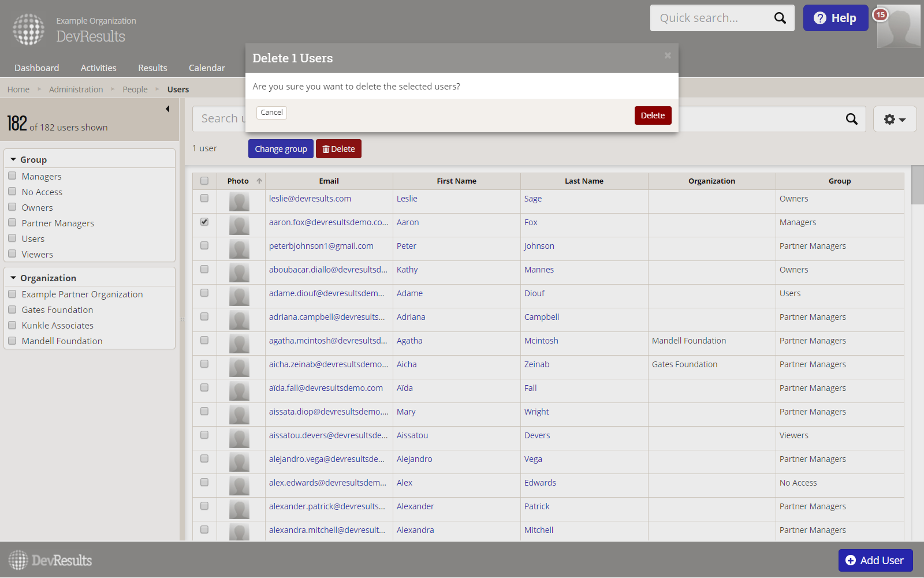This screenshot has height=578, width=924.
Task: Click the Change group button
Action: point(281,148)
